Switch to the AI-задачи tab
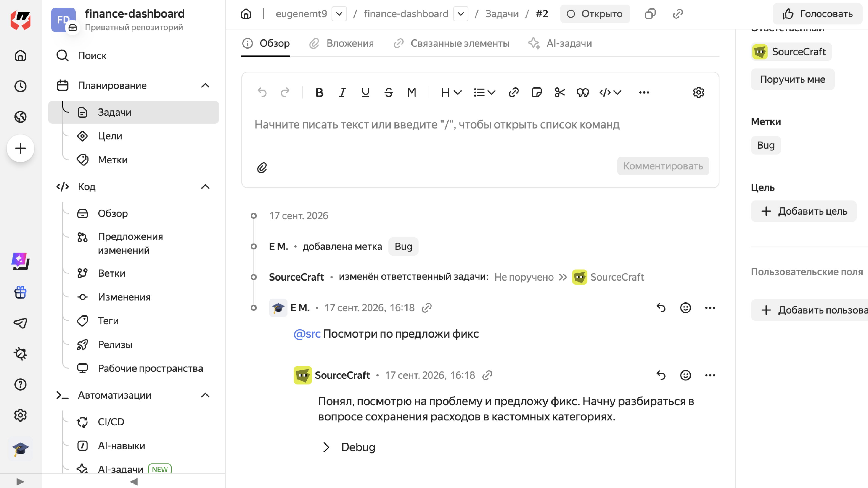 [560, 43]
